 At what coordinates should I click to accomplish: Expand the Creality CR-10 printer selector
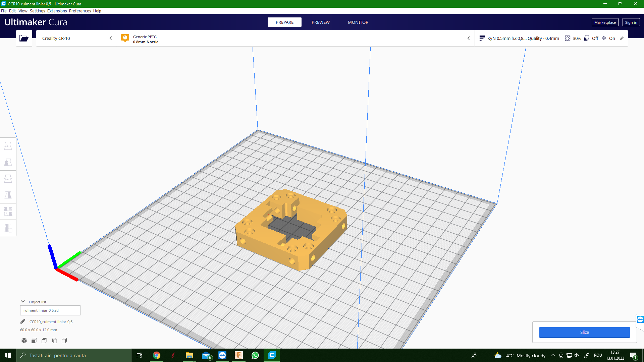(x=76, y=38)
